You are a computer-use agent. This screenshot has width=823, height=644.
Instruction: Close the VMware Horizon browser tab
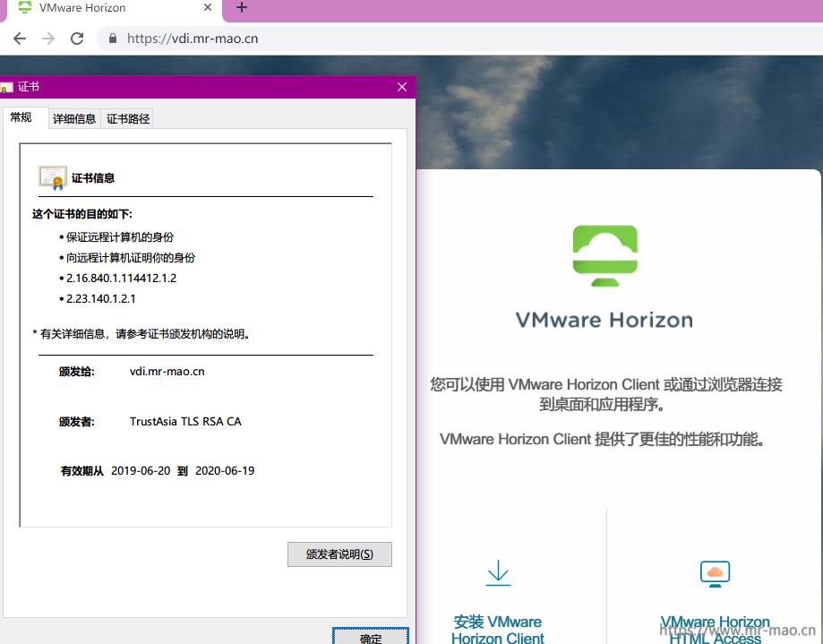point(208,7)
